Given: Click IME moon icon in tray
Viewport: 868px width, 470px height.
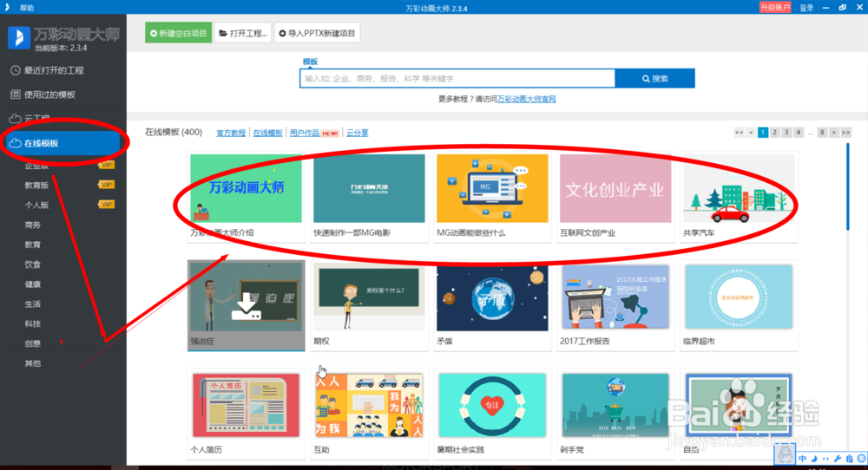Looking at the screenshot, I should pos(814,459).
